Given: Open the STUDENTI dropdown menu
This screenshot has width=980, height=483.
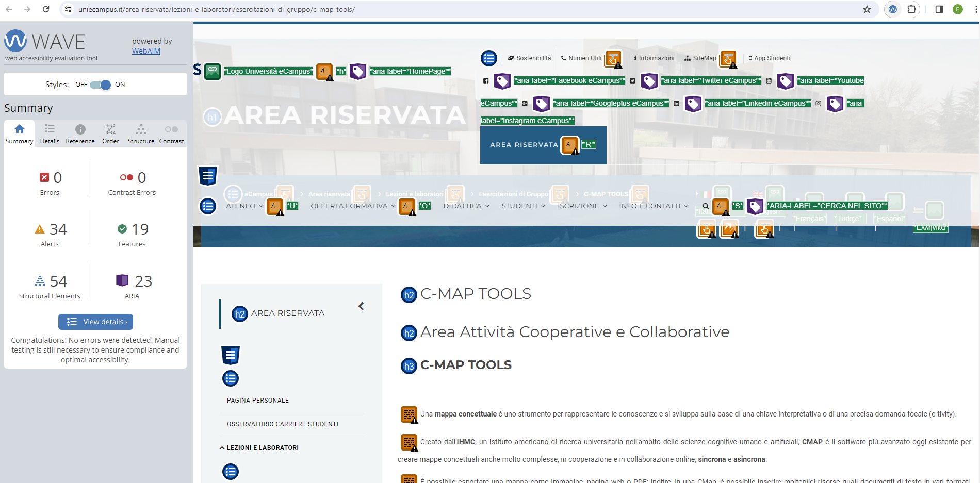Looking at the screenshot, I should pos(523,206).
